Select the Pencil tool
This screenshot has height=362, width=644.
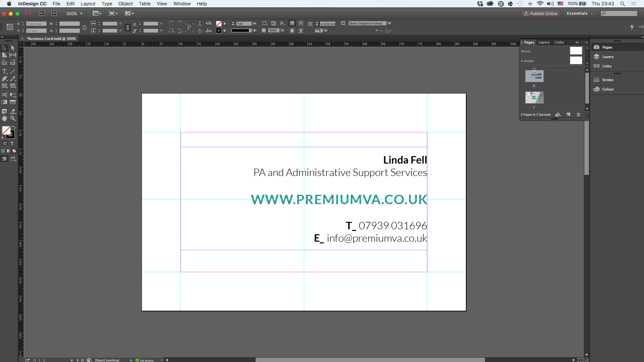(x=13, y=78)
